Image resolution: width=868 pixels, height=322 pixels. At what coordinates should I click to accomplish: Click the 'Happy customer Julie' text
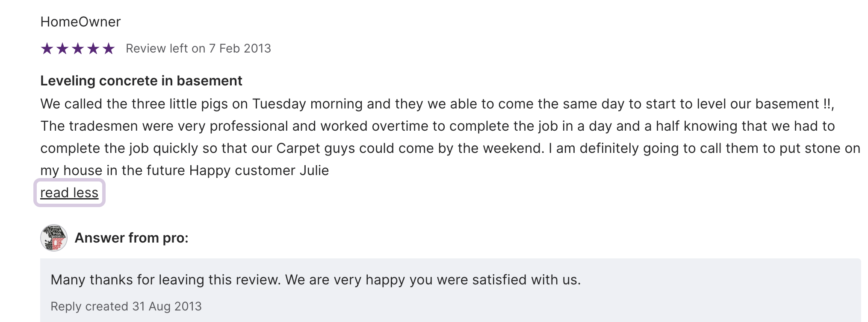click(259, 170)
